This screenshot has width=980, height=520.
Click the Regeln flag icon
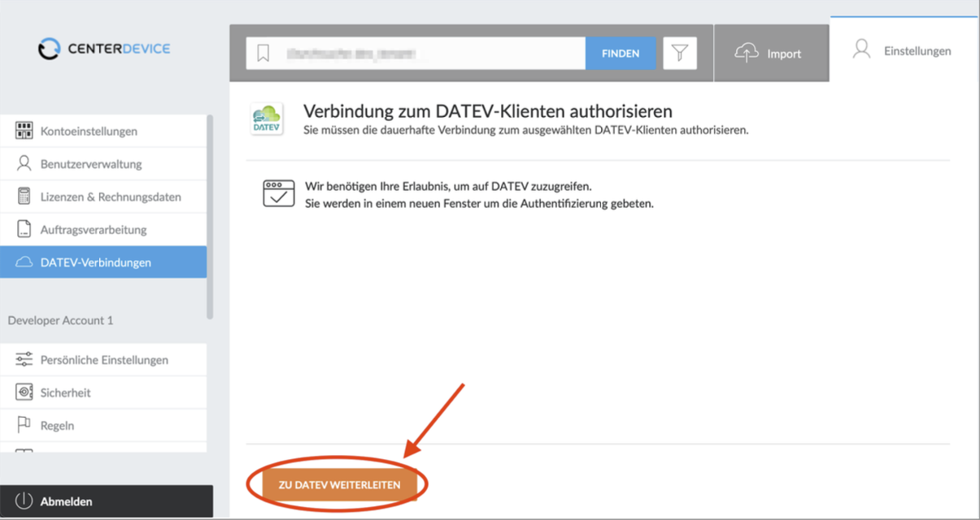24,425
